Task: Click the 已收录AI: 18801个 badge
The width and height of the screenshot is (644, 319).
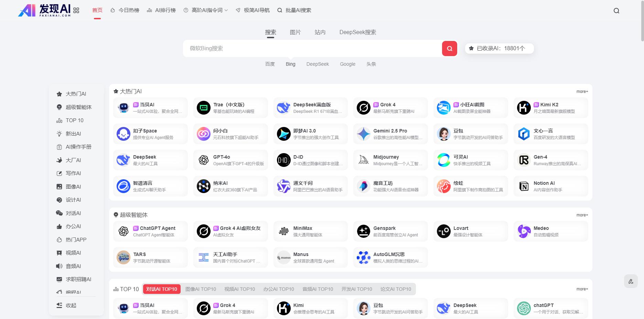Action: (500, 49)
